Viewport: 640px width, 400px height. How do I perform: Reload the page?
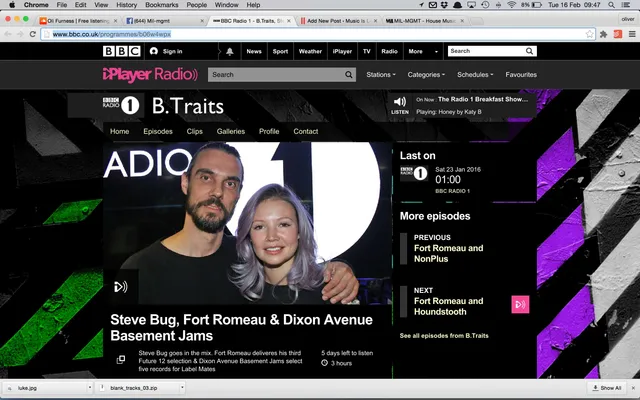point(33,34)
